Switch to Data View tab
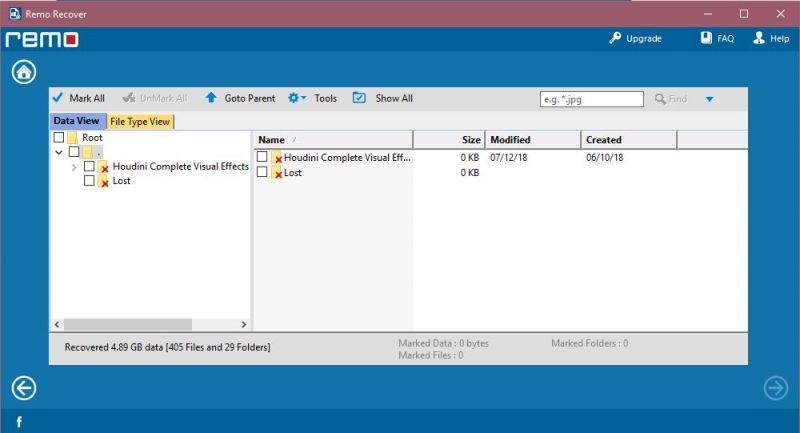Screen dimensions: 800x433 [77, 121]
